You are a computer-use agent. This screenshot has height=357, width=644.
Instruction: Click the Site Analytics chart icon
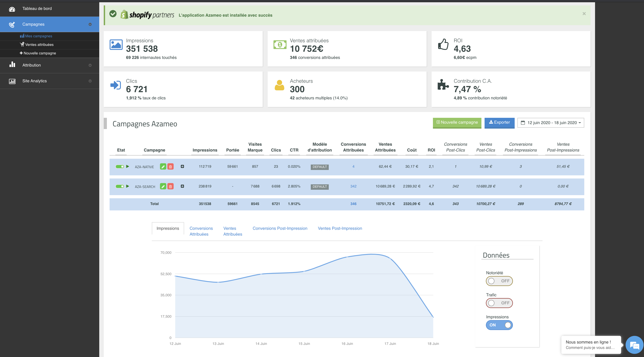tap(12, 81)
